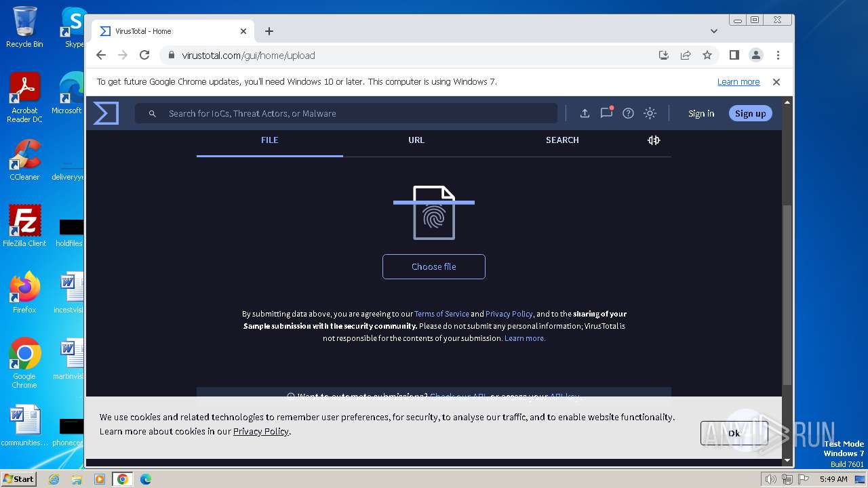The width and height of the screenshot is (868, 488).
Task: Click the fingerprint file upload graphic
Action: [x=434, y=212]
